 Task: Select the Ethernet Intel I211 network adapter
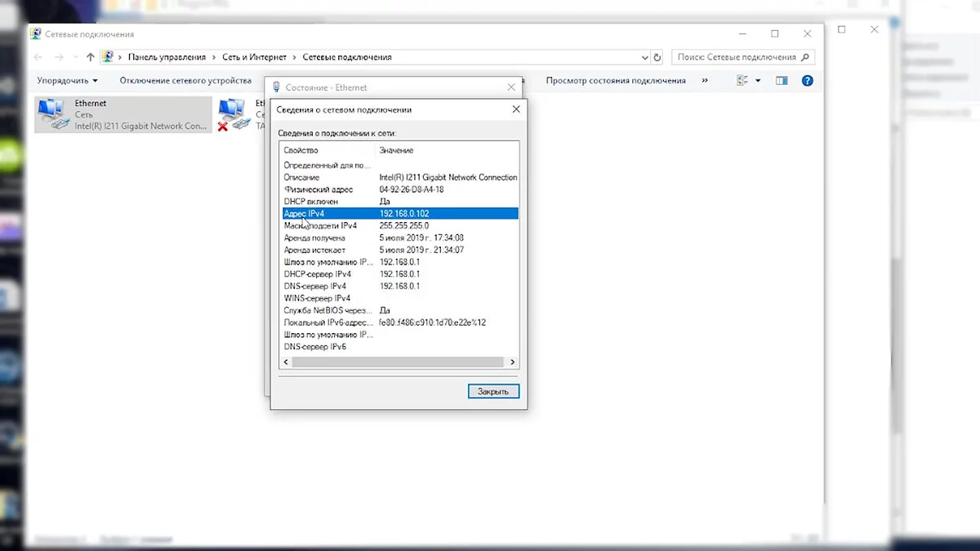[x=122, y=114]
